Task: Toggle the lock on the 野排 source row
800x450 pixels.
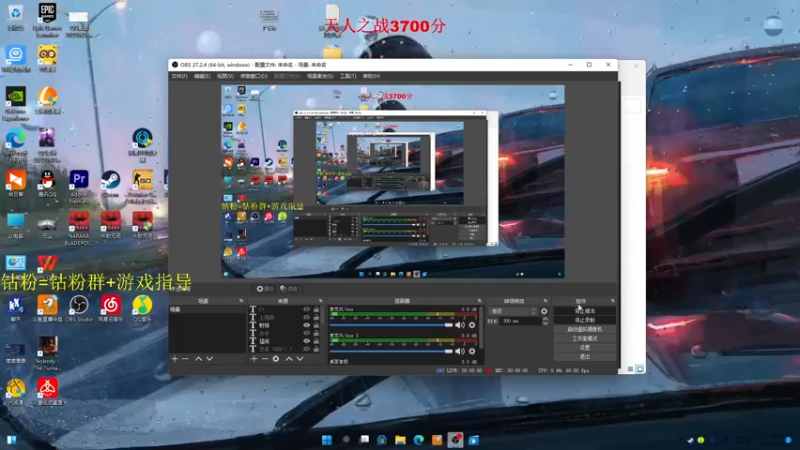Action: point(316,325)
